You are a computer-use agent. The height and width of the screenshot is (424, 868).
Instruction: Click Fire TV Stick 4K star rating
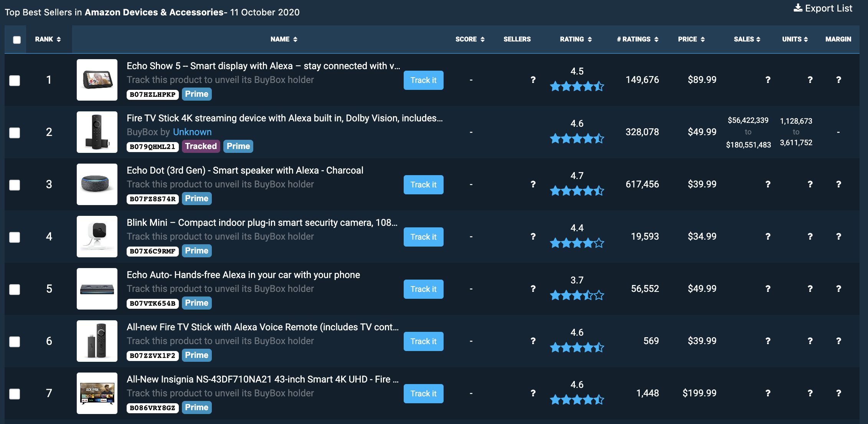(577, 139)
